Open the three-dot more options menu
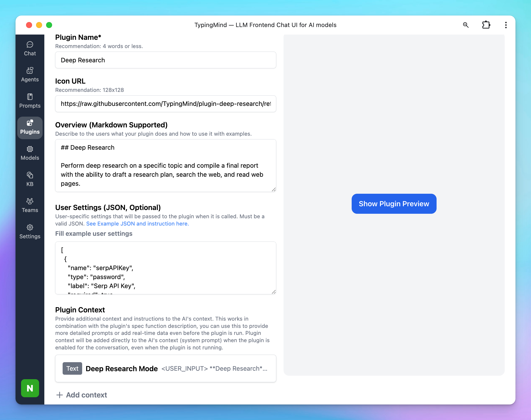This screenshot has width=531, height=420. pos(506,25)
